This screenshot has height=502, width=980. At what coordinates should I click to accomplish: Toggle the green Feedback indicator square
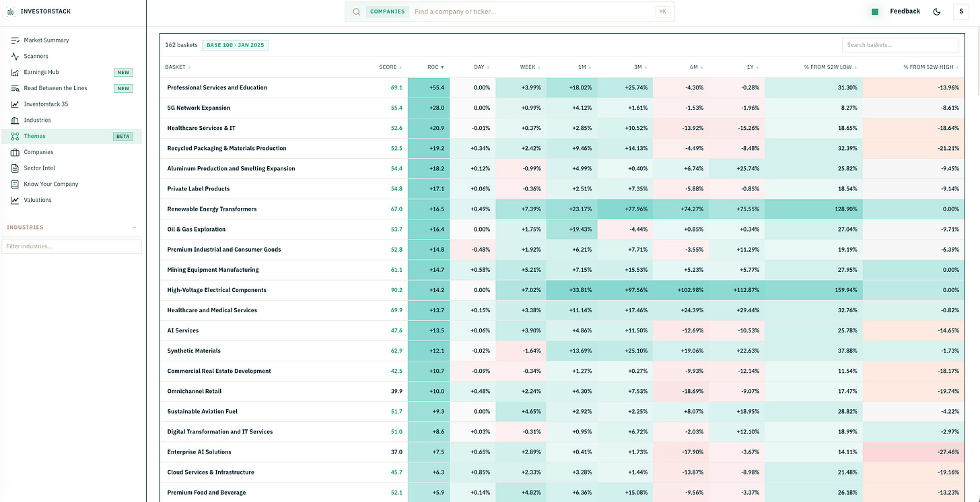click(875, 11)
